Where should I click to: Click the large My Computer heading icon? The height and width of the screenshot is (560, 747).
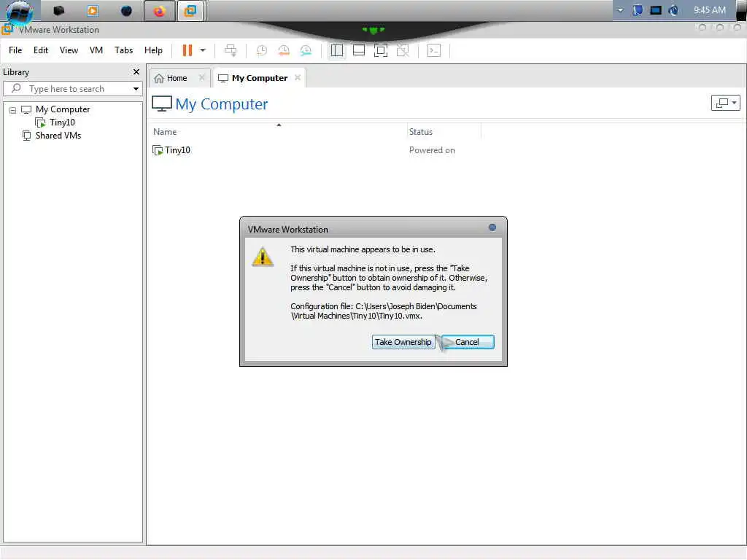[161, 104]
